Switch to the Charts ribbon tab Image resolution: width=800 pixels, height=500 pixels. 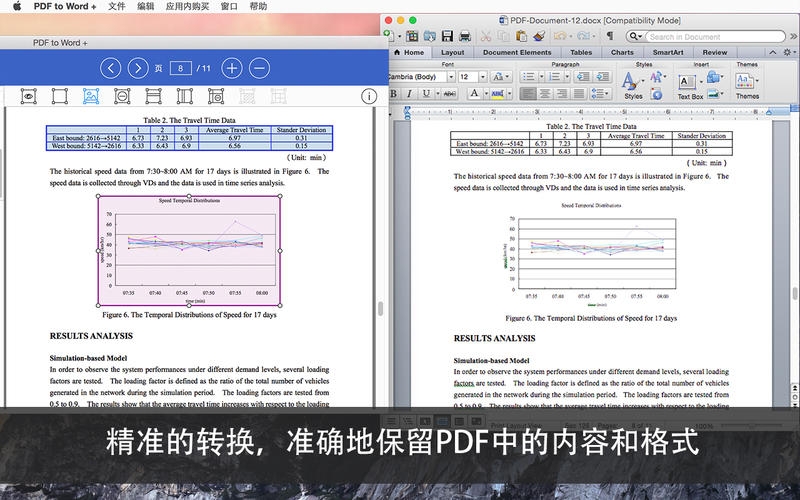pos(622,52)
